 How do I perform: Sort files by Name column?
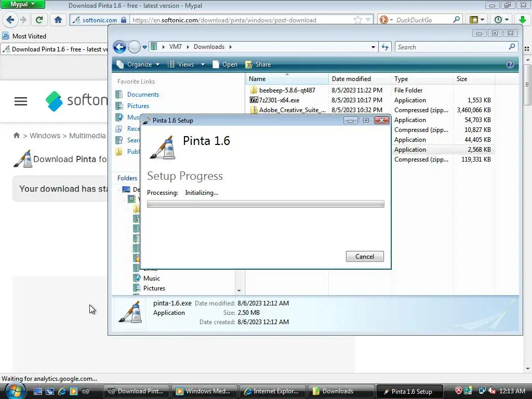point(287,79)
